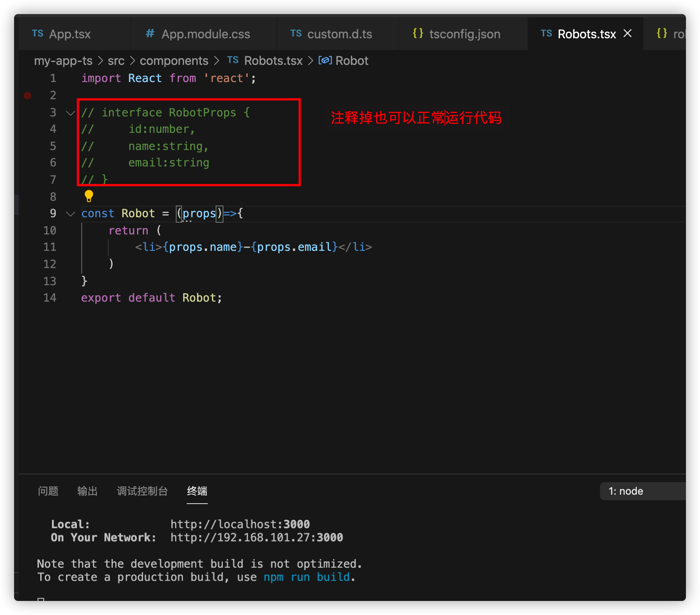Collapse the fold arrow on line 3
Image resolution: width=700 pixels, height=615 pixels.
pyautogui.click(x=71, y=113)
